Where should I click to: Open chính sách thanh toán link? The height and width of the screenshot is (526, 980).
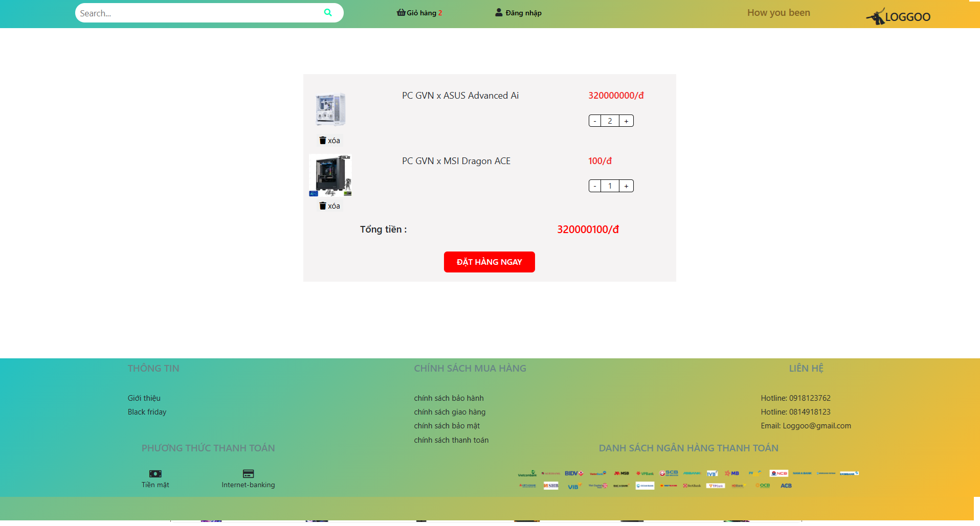pyautogui.click(x=451, y=440)
